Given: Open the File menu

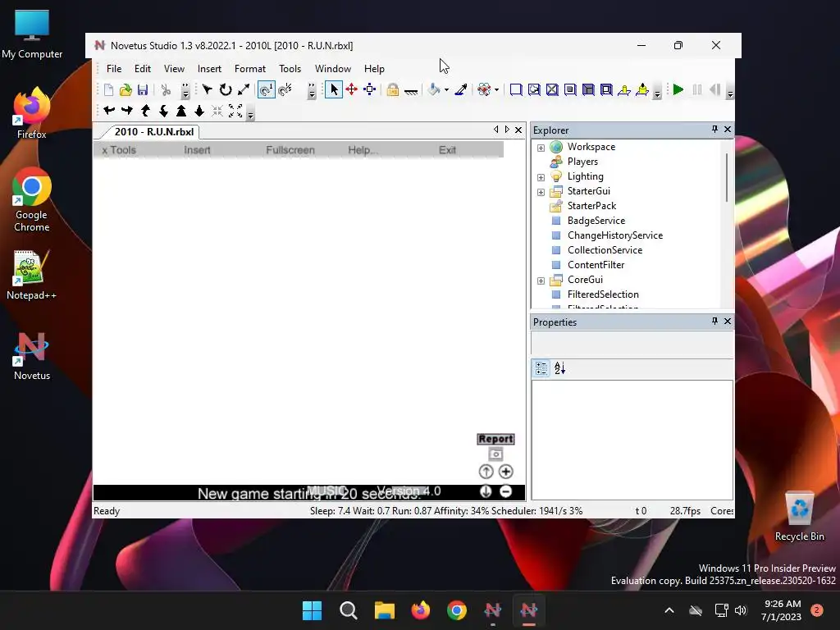Looking at the screenshot, I should coord(114,69).
